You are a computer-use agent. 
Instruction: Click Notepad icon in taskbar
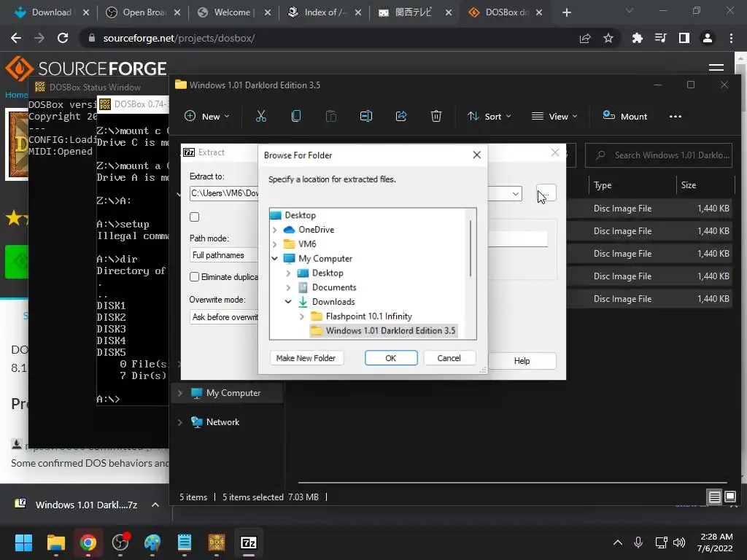click(x=185, y=542)
